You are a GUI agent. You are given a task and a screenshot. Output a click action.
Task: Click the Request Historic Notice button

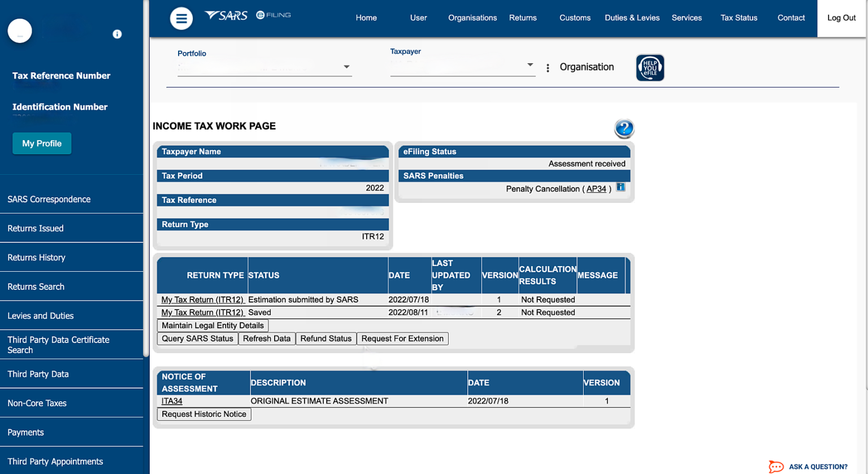coord(204,414)
